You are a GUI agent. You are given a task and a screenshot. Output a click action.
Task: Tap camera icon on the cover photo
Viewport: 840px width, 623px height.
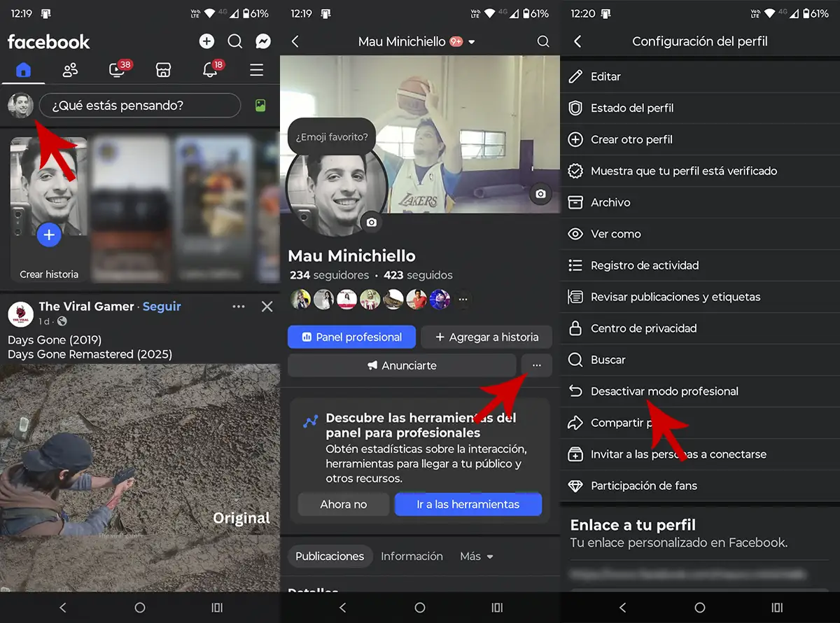tap(540, 194)
